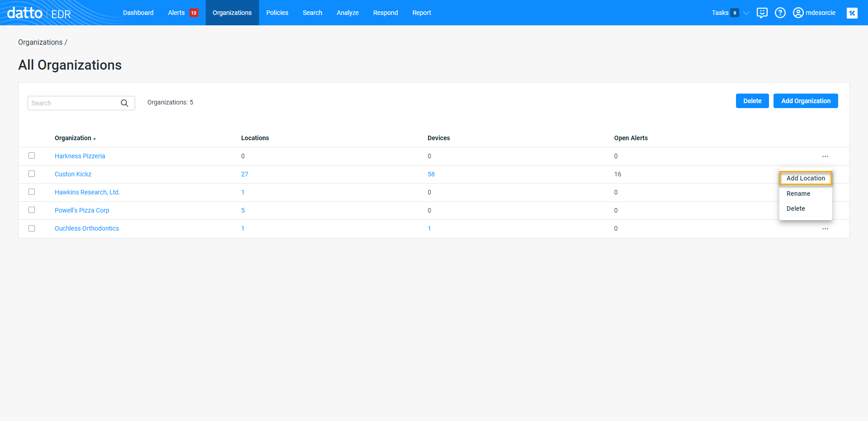Click the Datto EDR logo
Screen dimensions: 868x421
pyautogui.click(x=39, y=13)
